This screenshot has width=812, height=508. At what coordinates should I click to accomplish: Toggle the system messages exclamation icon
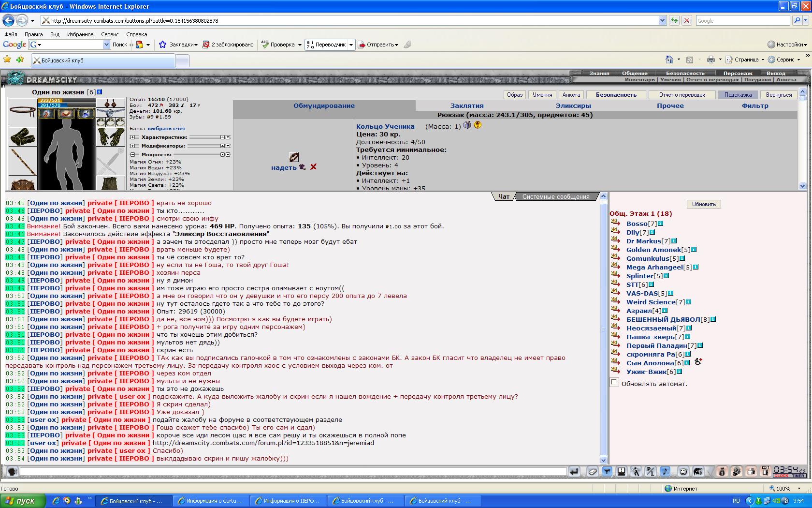click(622, 471)
